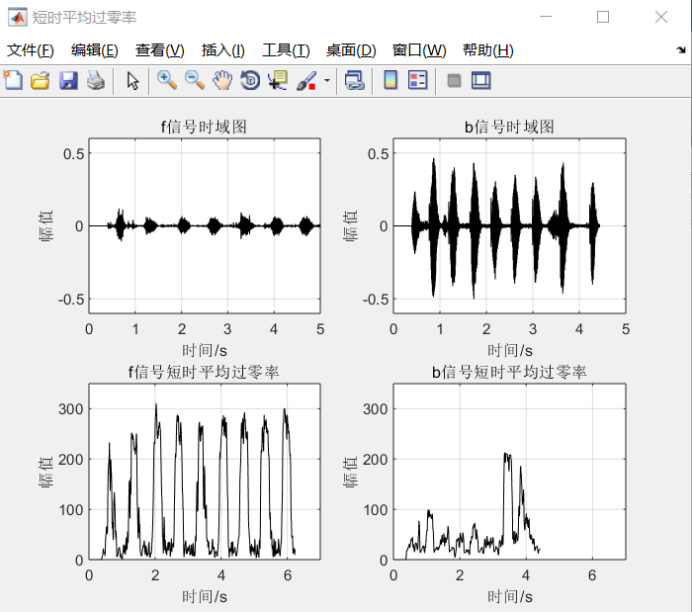The width and height of the screenshot is (692, 612).
Task: Open the 帮助(H) menu
Action: tap(488, 50)
